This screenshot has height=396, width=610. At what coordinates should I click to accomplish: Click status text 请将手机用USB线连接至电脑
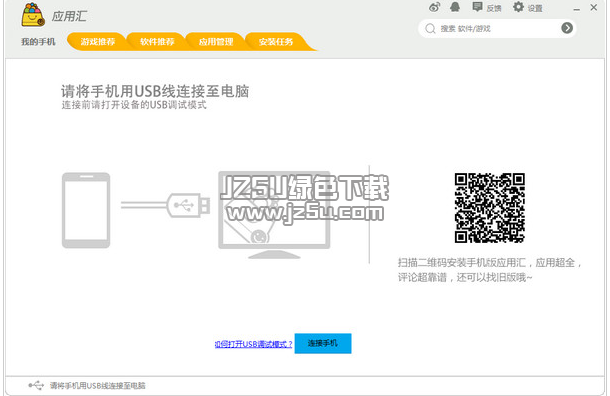click(97, 385)
